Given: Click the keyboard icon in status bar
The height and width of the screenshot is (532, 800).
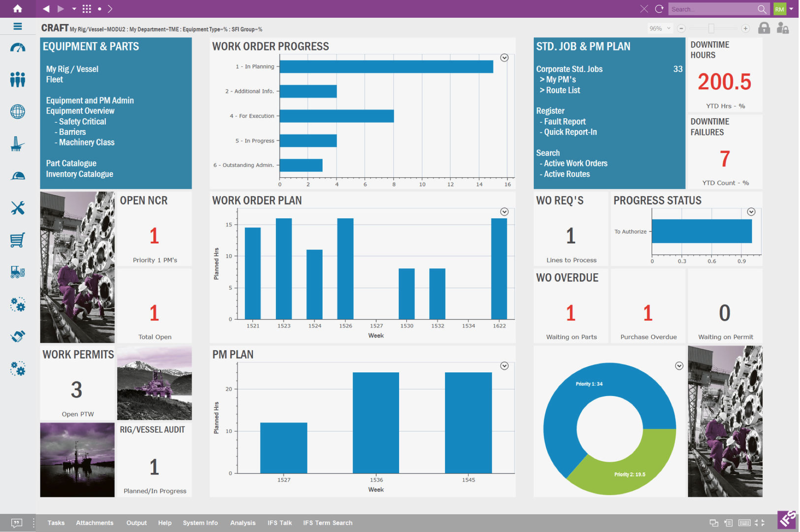Looking at the screenshot, I should 744,523.
